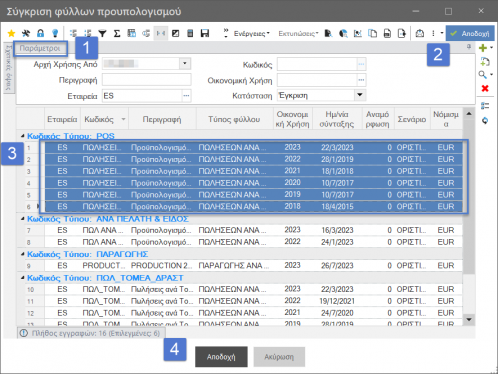The image size is (498, 374).
Task: Click the floppy disk save icon
Action: point(205,33)
